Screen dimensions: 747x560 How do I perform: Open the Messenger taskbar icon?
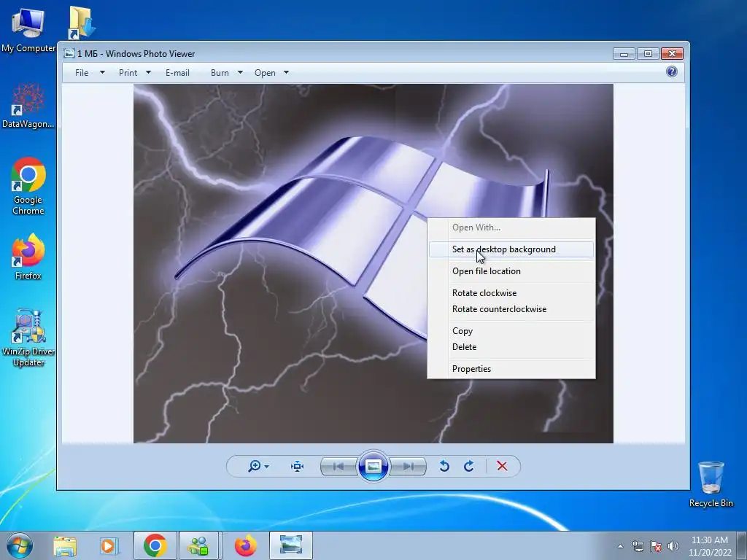(x=198, y=545)
